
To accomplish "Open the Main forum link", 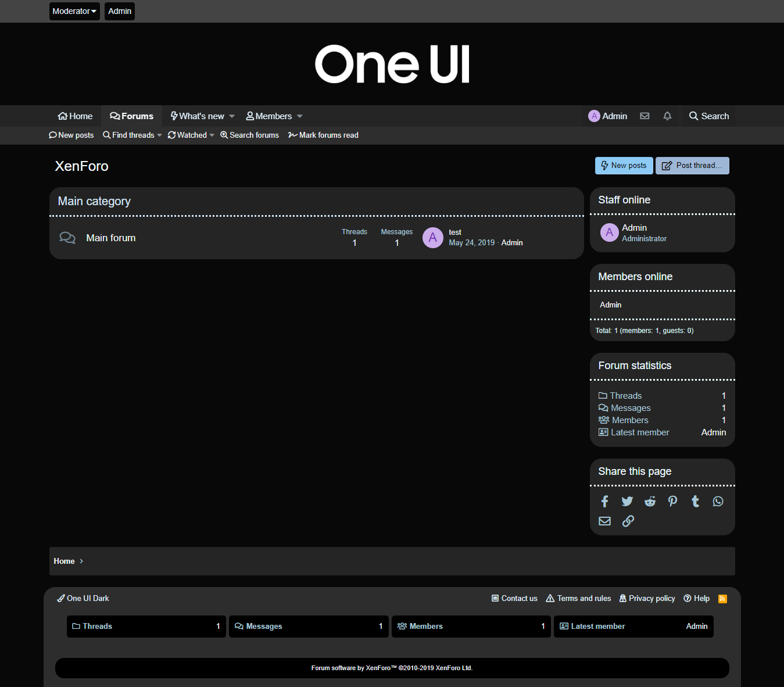I will (110, 238).
